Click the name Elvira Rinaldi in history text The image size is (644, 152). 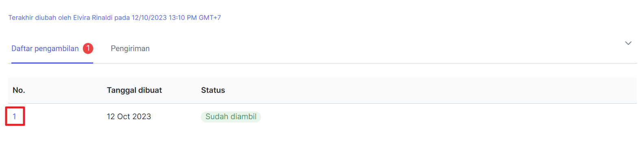[x=93, y=17]
